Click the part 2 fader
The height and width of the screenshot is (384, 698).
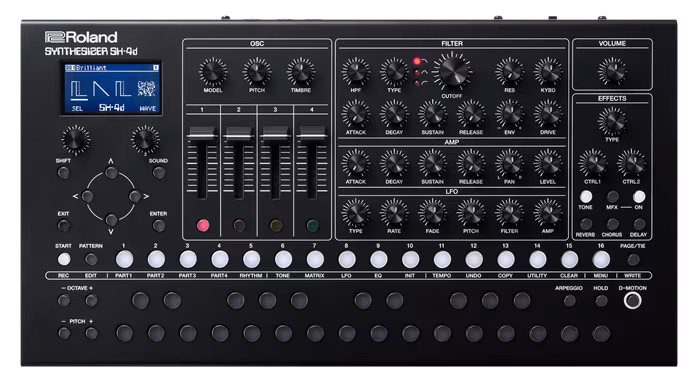coord(239,135)
